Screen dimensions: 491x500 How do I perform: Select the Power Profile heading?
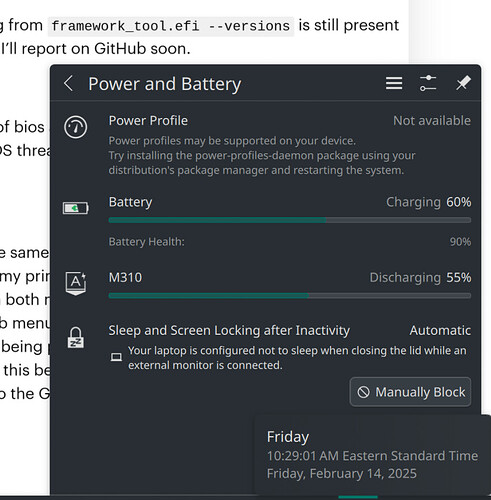click(x=148, y=121)
